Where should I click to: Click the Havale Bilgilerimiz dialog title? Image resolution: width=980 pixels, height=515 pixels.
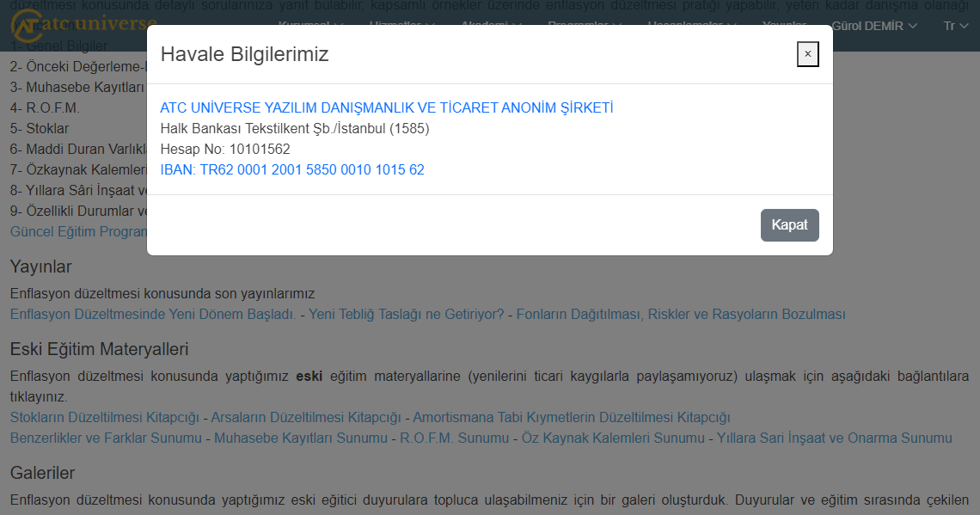click(244, 54)
